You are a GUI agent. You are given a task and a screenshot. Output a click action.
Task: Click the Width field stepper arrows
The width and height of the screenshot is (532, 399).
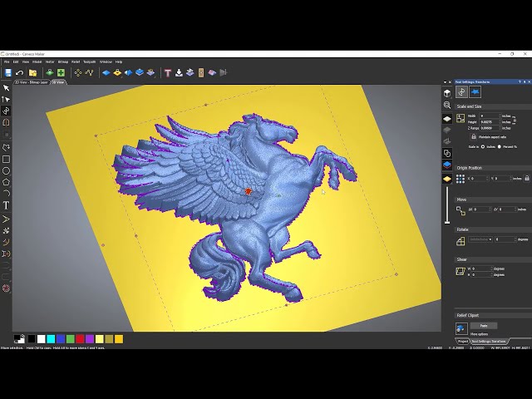pos(500,116)
